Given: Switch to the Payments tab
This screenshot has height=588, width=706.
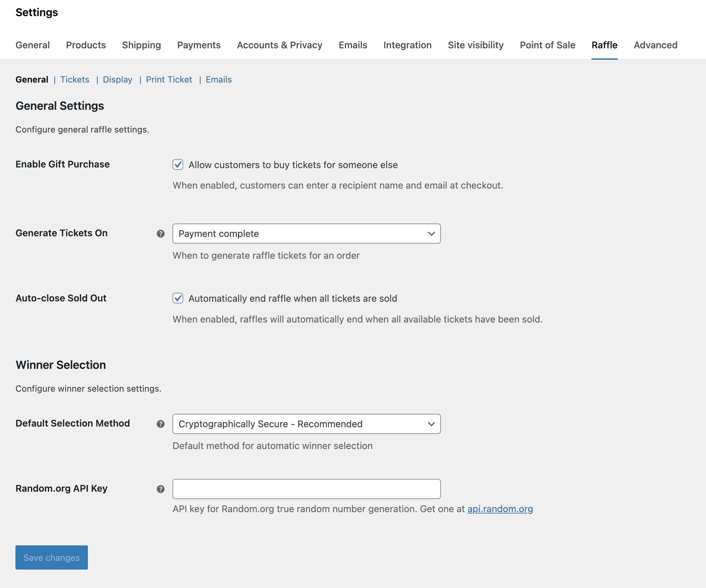Looking at the screenshot, I should (x=199, y=45).
